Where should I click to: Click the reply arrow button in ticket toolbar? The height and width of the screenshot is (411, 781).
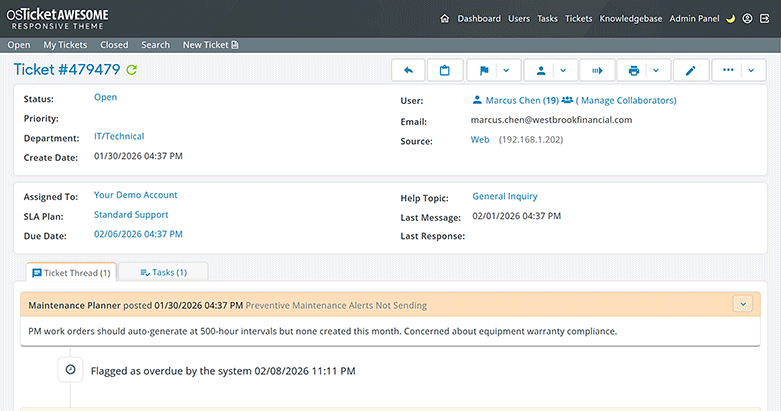(408, 71)
